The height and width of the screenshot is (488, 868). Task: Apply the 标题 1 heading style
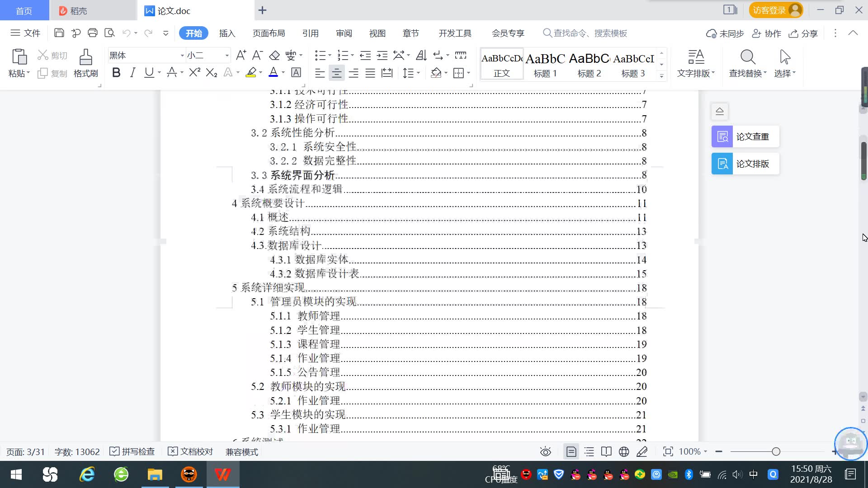click(545, 65)
